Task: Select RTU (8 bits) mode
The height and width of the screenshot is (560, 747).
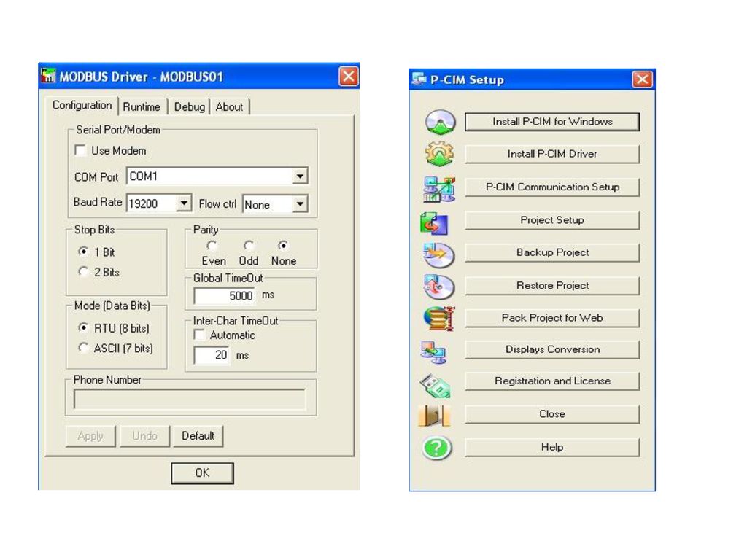Action: pyautogui.click(x=83, y=327)
